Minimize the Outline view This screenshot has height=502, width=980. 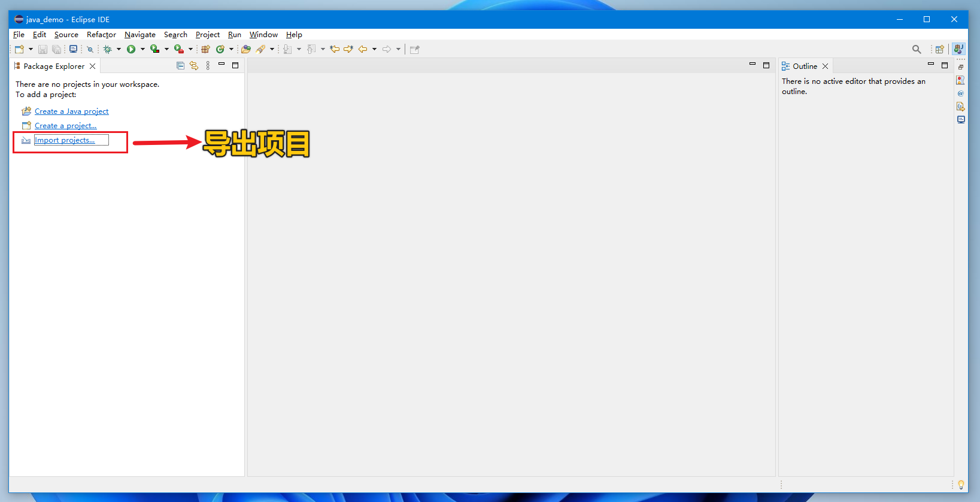tap(931, 64)
